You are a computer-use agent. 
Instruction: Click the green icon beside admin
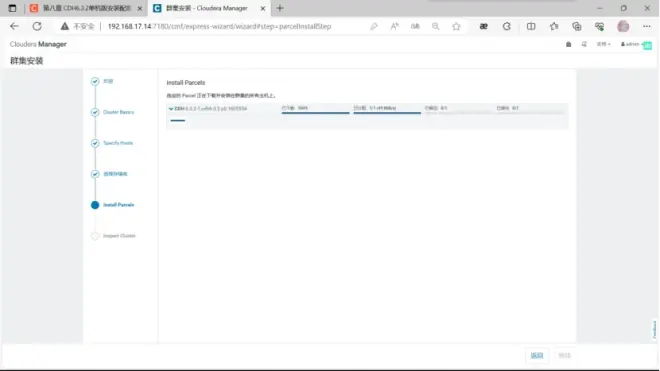point(648,45)
